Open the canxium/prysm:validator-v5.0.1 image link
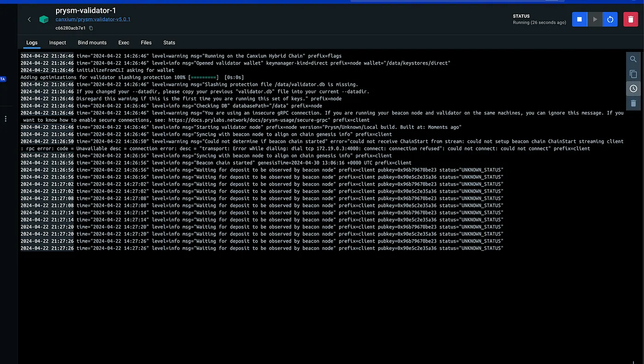 pyautogui.click(x=93, y=19)
